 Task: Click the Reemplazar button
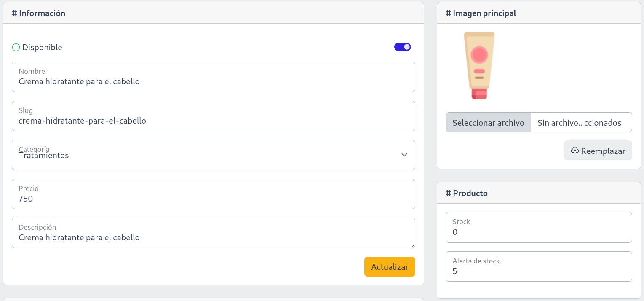tap(598, 150)
